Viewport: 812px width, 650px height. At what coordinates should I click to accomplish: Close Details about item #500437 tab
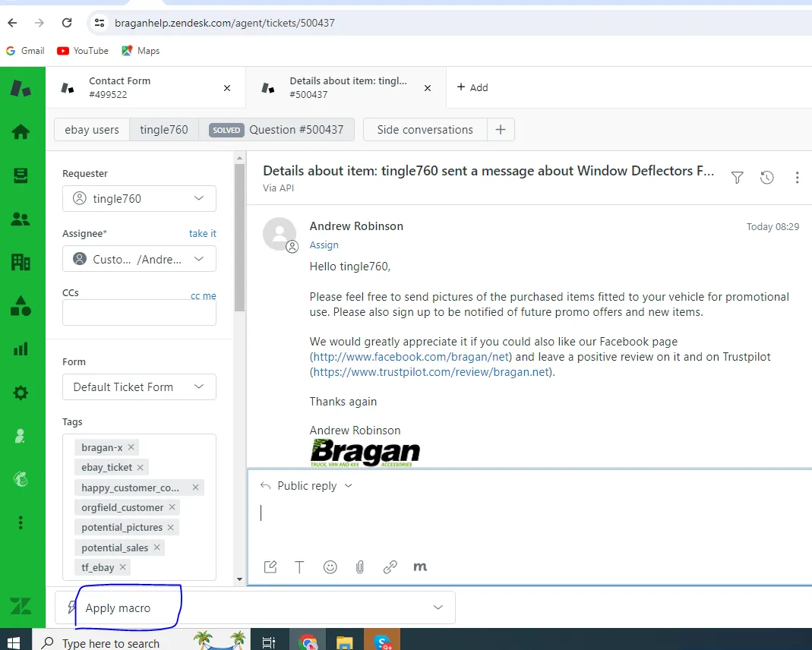[x=428, y=88]
